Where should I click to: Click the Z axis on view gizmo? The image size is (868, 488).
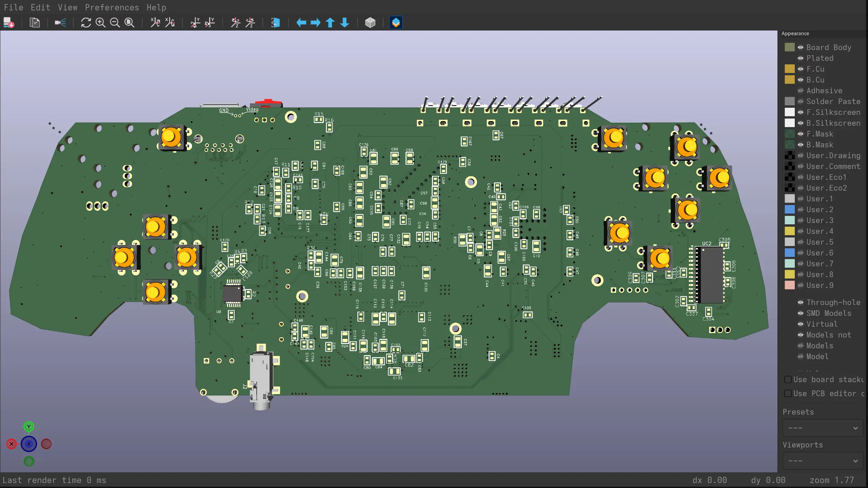(29, 444)
